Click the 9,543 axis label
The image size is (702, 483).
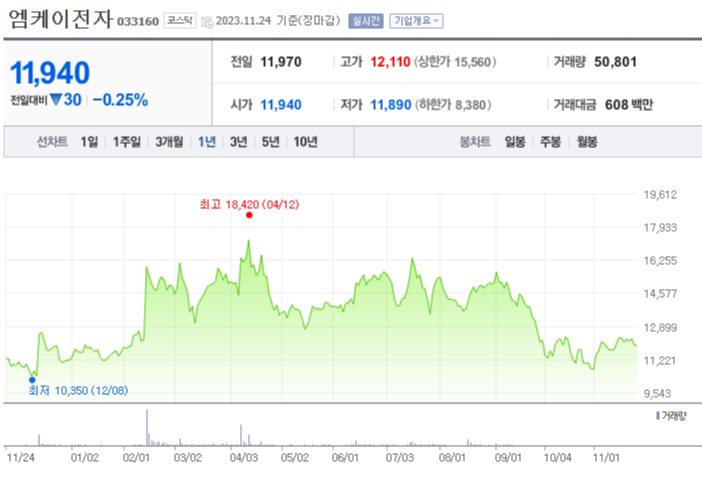pyautogui.click(x=657, y=394)
